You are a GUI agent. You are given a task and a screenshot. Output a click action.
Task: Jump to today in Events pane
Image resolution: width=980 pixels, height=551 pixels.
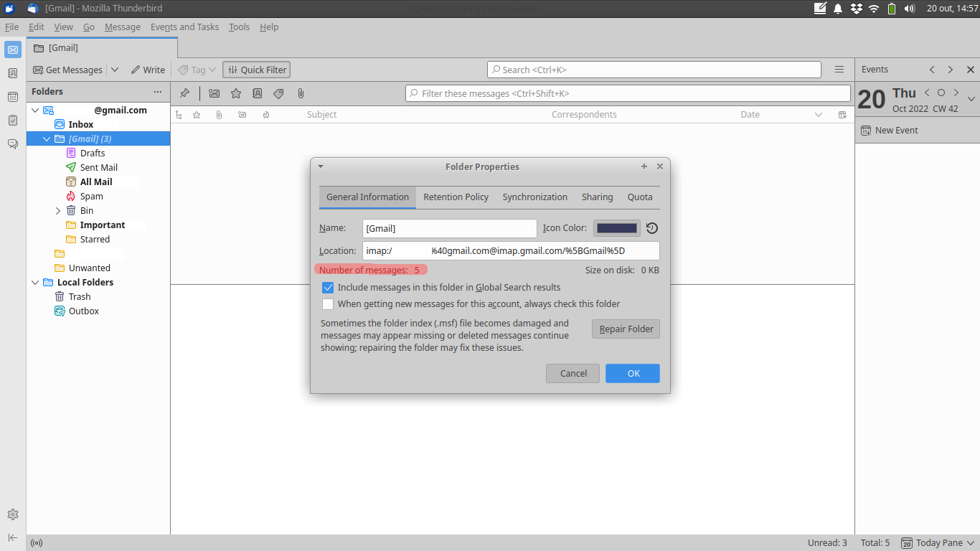click(941, 93)
